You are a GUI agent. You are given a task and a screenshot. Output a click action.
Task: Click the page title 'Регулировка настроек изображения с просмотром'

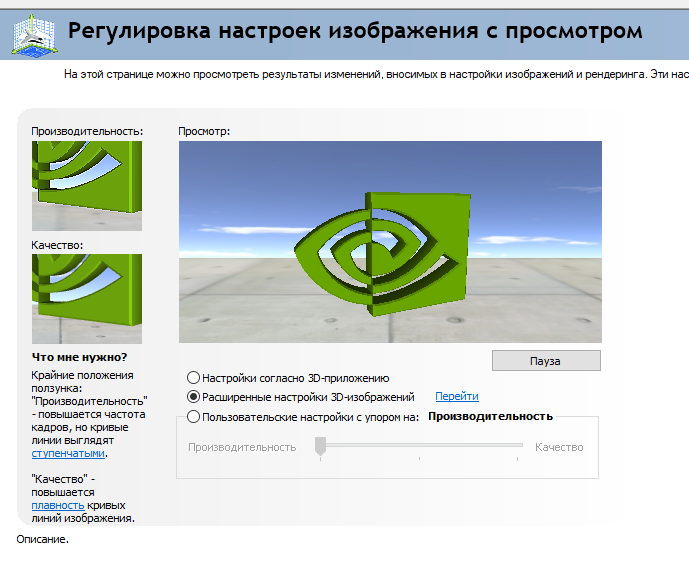tap(355, 31)
